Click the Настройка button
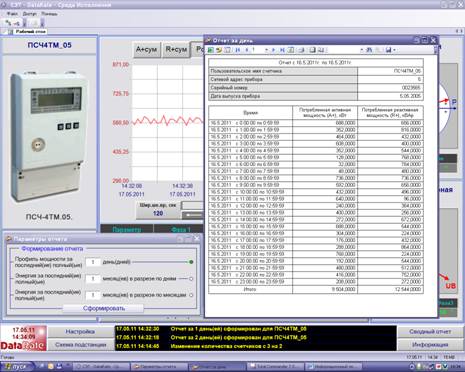Viewport: 465px width, 372px height. coord(80,332)
